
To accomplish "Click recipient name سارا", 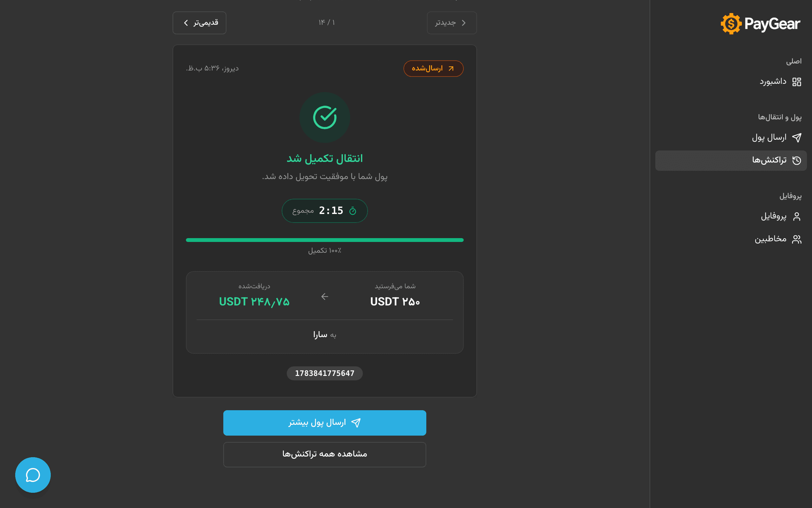I will (x=320, y=335).
